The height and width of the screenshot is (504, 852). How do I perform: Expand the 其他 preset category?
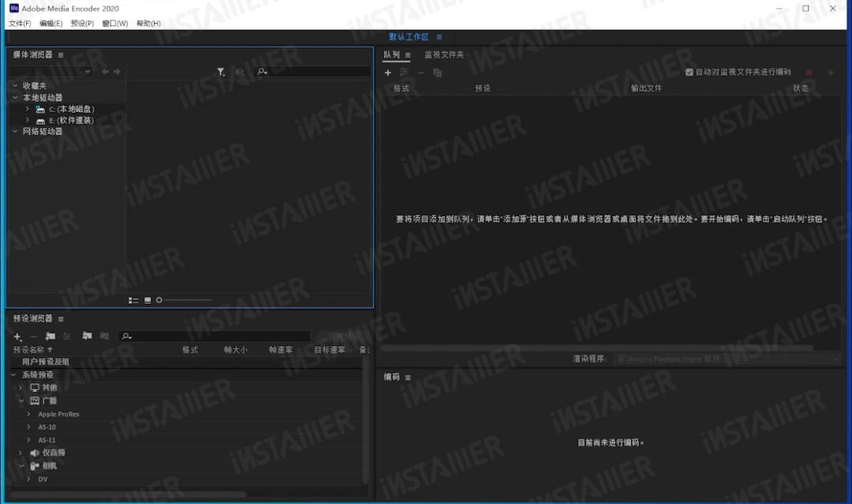point(21,388)
